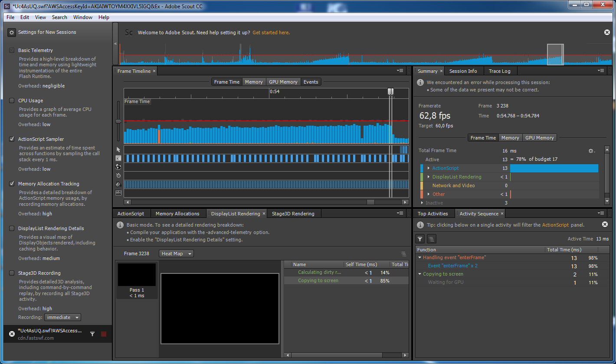Select the paint bucket rendering row icon

[118, 184]
